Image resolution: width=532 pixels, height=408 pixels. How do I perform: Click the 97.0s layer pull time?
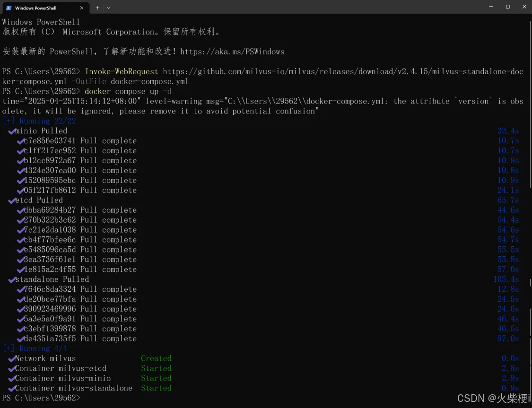[508, 339]
